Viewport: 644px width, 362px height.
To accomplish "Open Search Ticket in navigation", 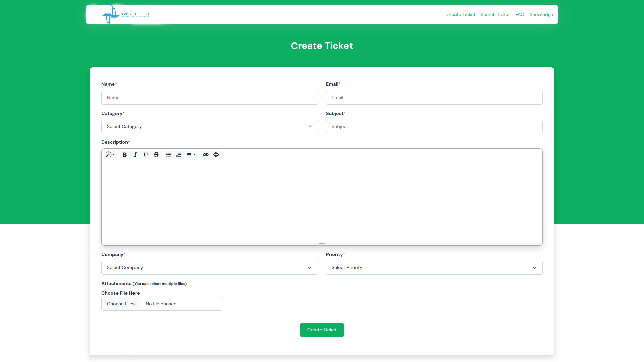I will pos(495,14).
